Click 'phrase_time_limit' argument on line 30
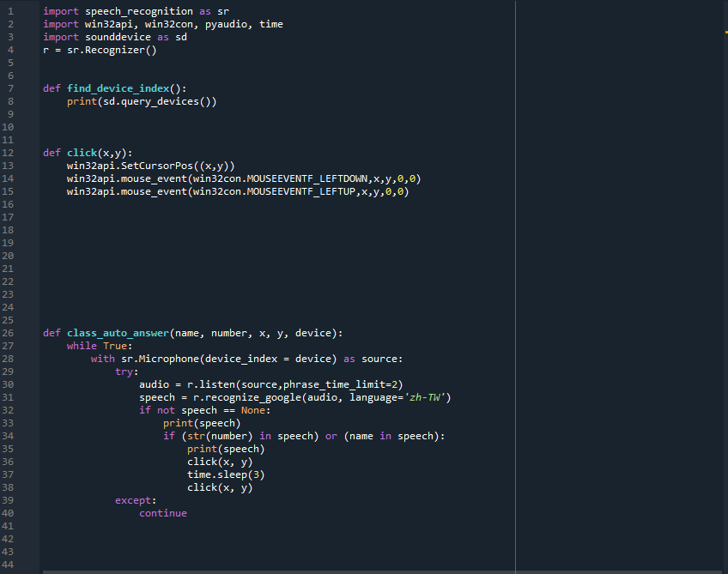Image resolution: width=728 pixels, height=574 pixels. click(x=334, y=384)
